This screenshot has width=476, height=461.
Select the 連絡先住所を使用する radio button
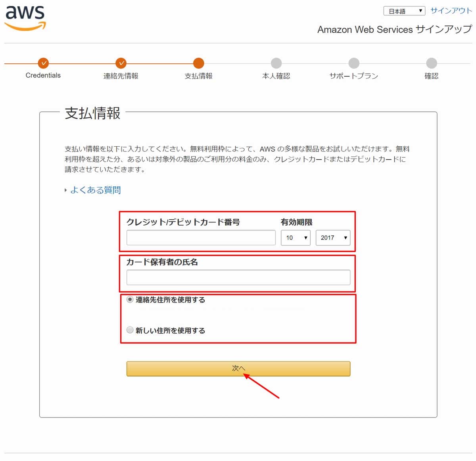pyautogui.click(x=130, y=300)
